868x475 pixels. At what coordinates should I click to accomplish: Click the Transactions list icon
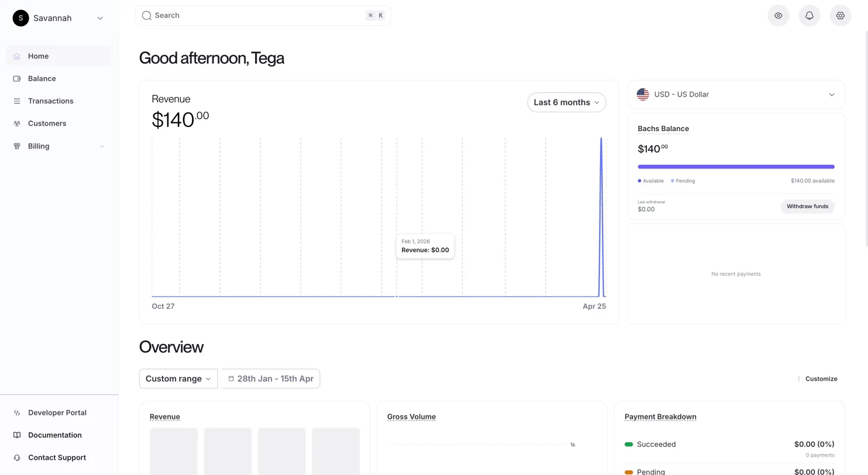pos(17,101)
